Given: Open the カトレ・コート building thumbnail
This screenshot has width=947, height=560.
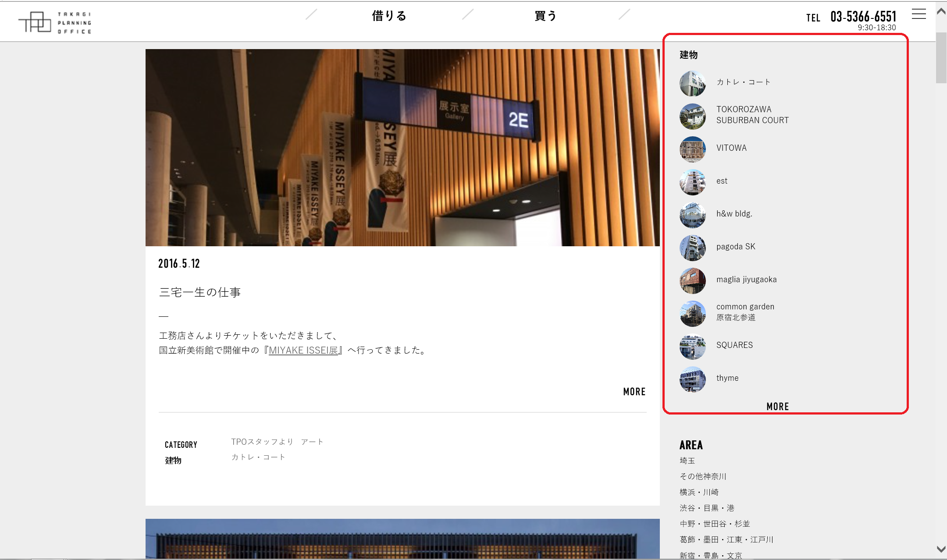Looking at the screenshot, I should tap(693, 83).
